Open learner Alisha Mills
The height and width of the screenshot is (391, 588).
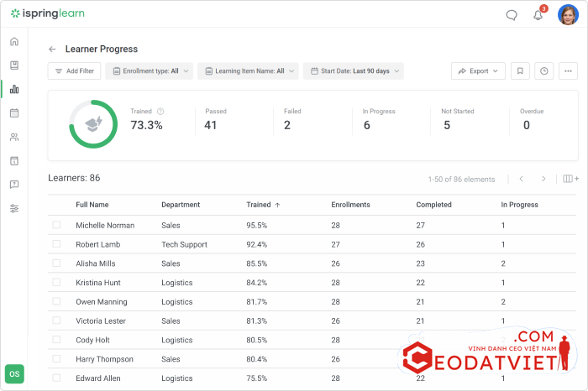[96, 263]
